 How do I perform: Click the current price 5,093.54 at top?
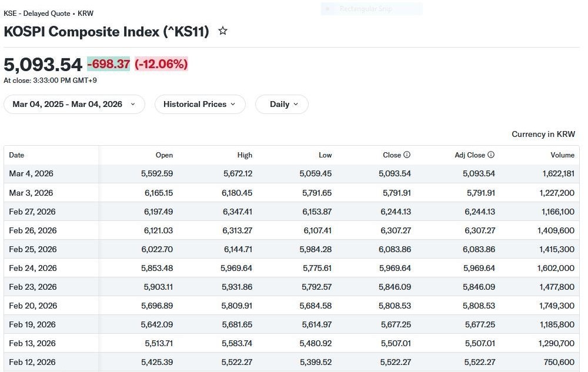(x=43, y=64)
